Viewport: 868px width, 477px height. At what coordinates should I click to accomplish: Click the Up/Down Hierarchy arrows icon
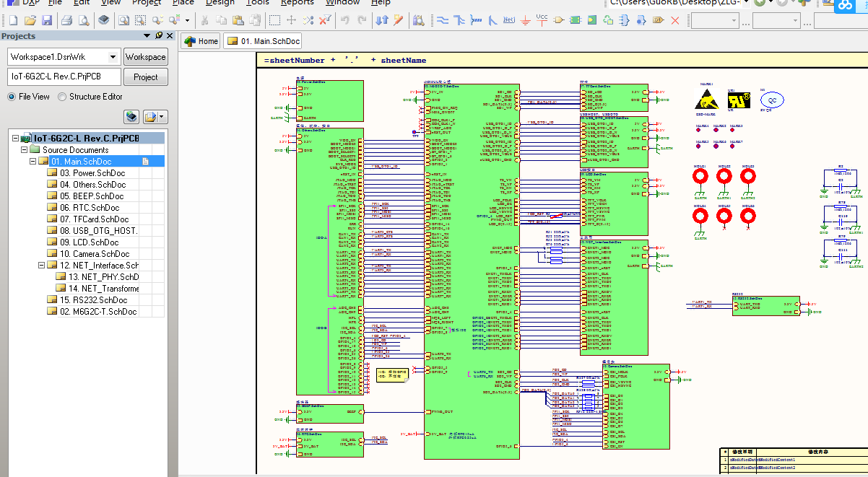point(382,20)
